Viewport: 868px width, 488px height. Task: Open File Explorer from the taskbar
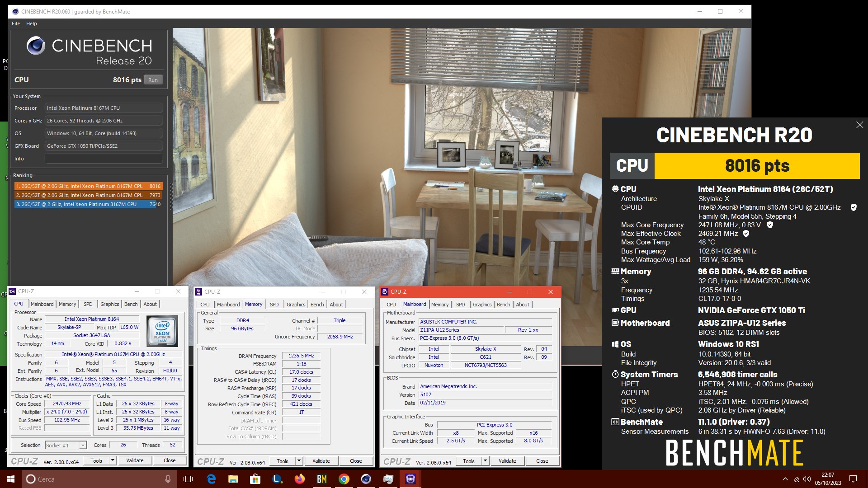pos(233,479)
